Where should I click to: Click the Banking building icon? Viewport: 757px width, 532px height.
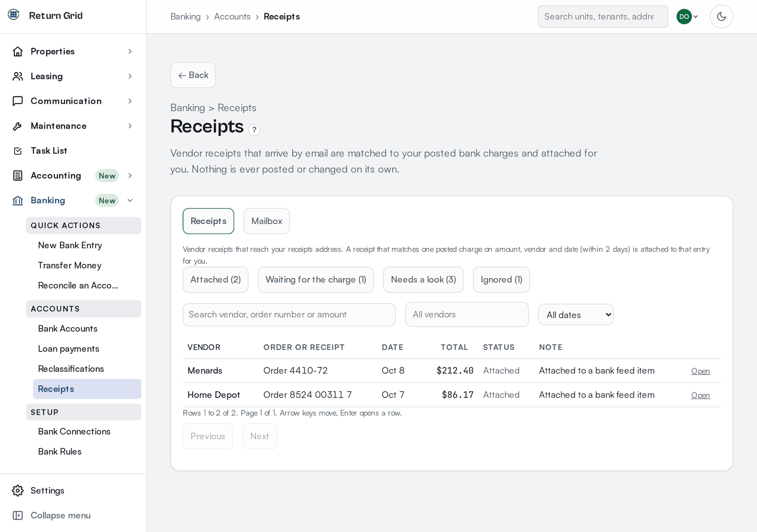point(18,201)
